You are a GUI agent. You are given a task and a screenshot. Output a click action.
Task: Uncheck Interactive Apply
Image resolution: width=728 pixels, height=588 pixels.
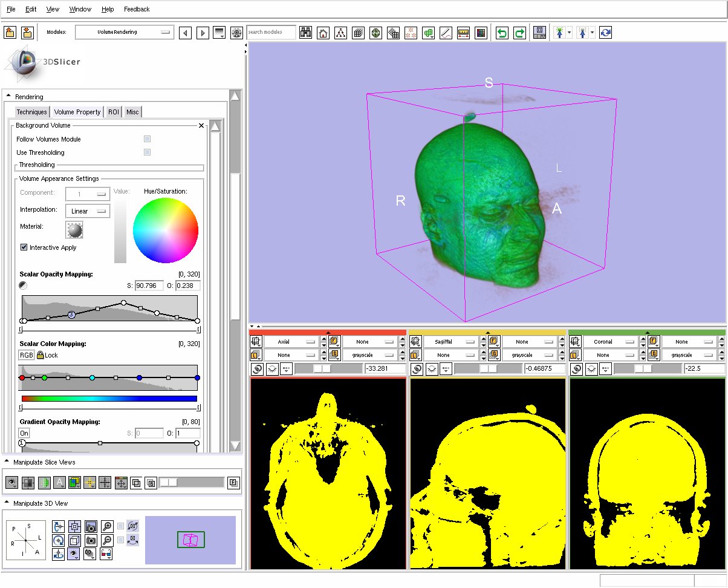(24, 247)
